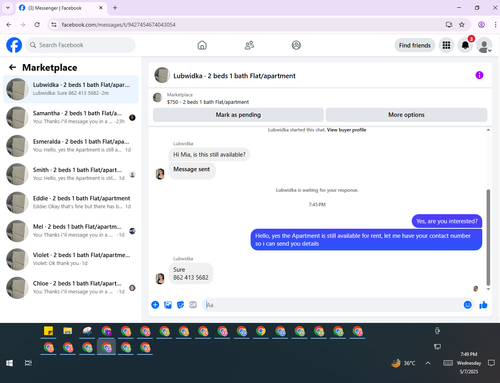Click the Facebook logo icon
This screenshot has height=383, width=500.
14,45
